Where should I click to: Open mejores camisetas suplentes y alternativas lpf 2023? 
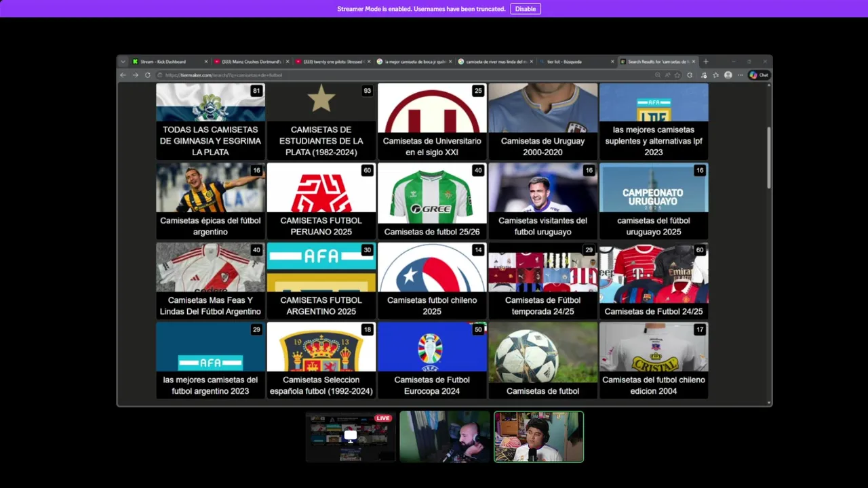(654, 121)
